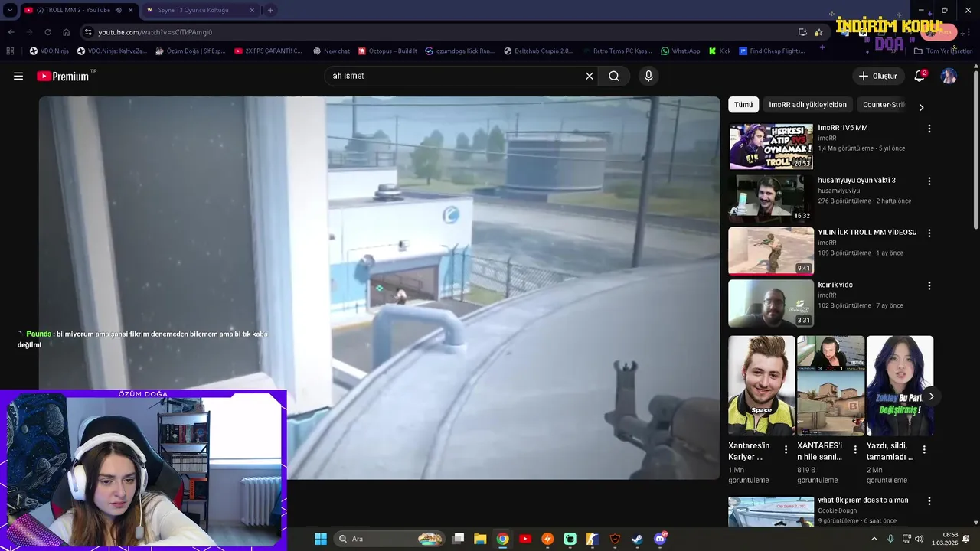Select the Counter-Strike filter chip
This screenshot has height=551, width=980.
pos(884,105)
